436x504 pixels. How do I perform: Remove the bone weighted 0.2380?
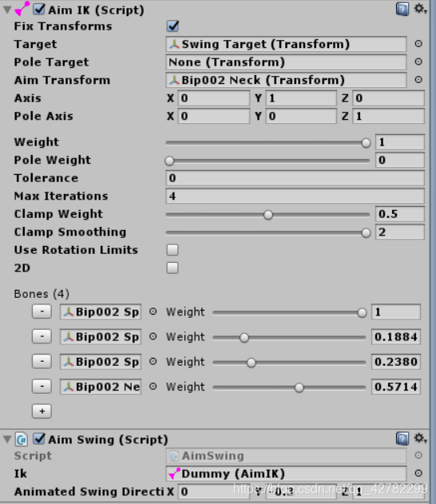coord(42,362)
